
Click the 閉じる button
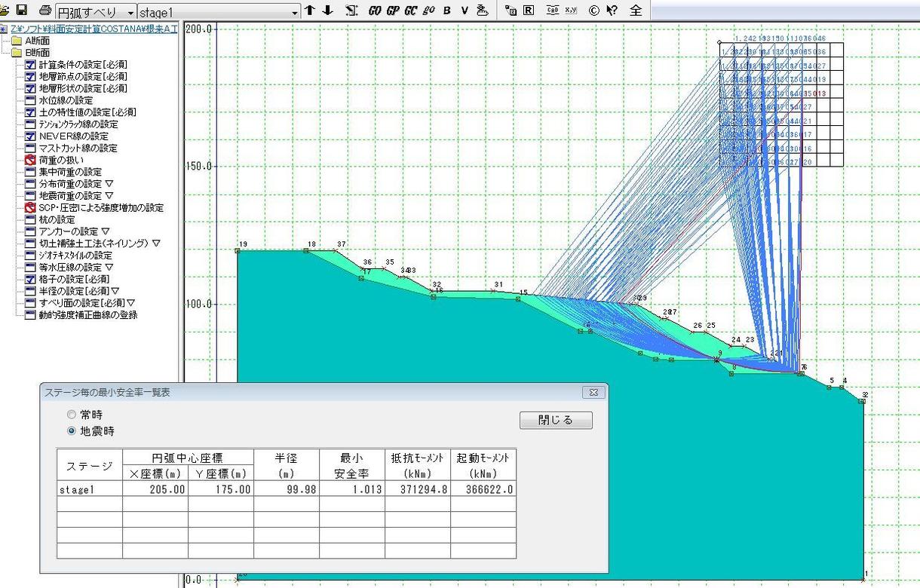click(x=555, y=420)
